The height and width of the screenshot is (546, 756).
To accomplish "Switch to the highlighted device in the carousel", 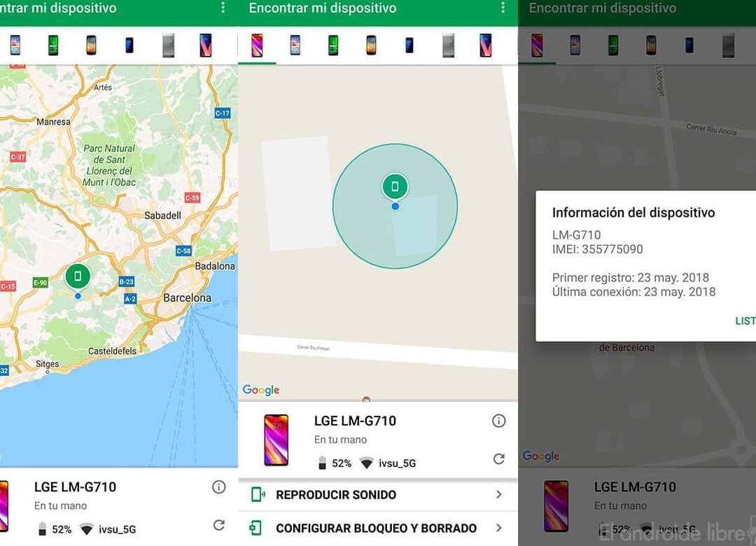I will coord(258,43).
